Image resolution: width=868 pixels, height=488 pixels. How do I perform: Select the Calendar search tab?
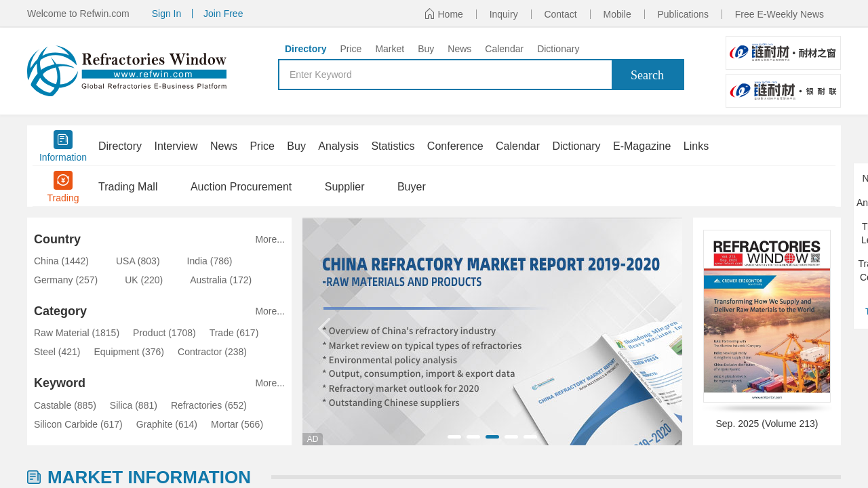[x=505, y=49]
